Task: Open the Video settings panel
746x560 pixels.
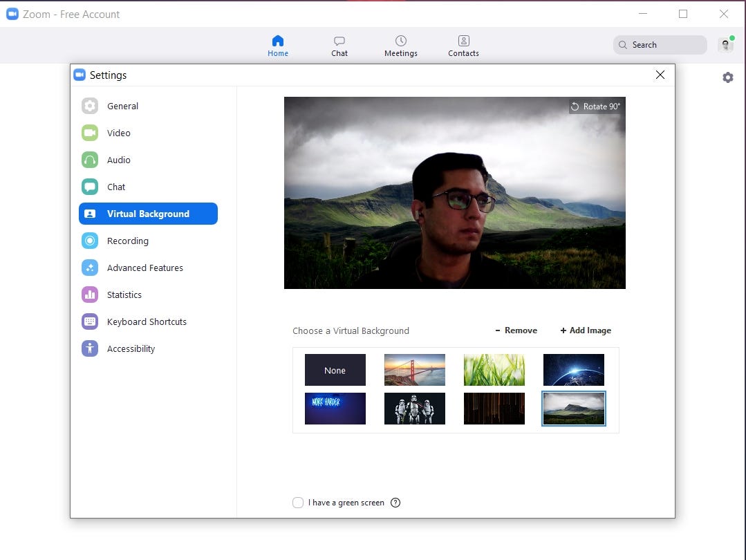Action: point(89,133)
